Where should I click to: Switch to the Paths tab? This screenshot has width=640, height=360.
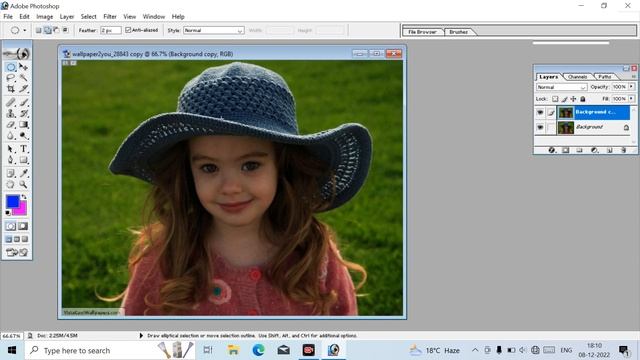coord(605,76)
